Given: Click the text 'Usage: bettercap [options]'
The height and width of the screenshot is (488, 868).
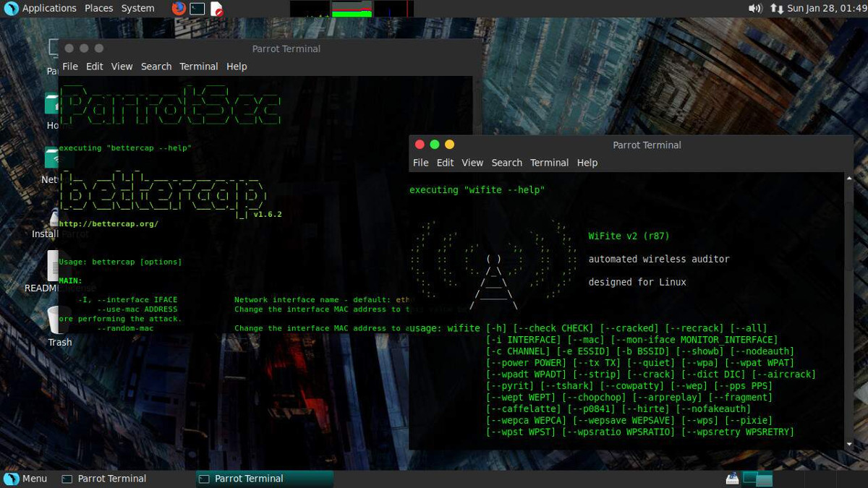Looking at the screenshot, I should pos(121,262).
